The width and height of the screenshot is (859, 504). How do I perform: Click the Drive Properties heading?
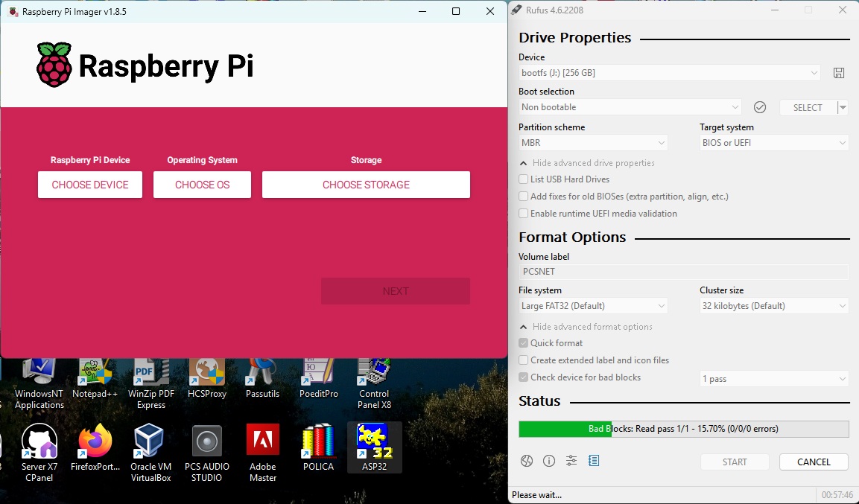pyautogui.click(x=574, y=37)
